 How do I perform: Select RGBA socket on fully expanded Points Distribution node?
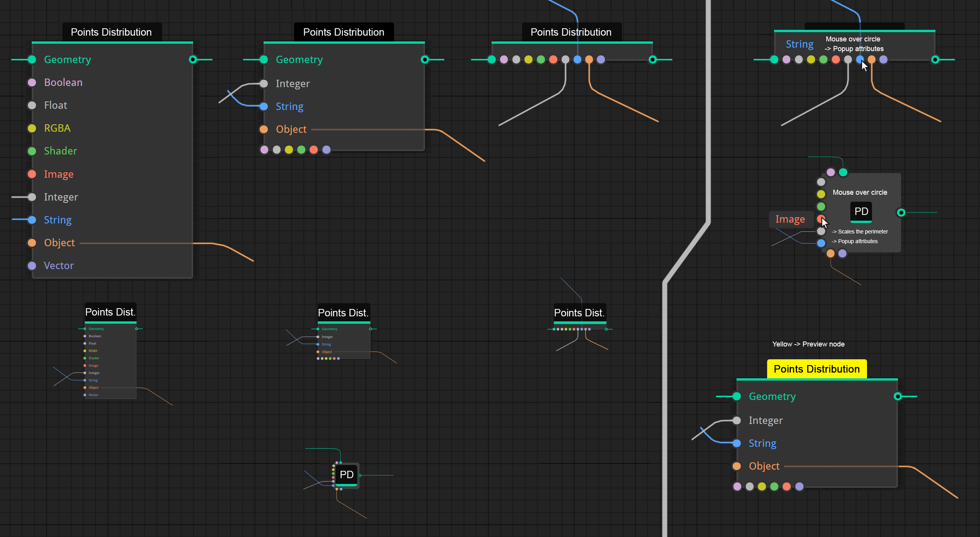point(32,128)
